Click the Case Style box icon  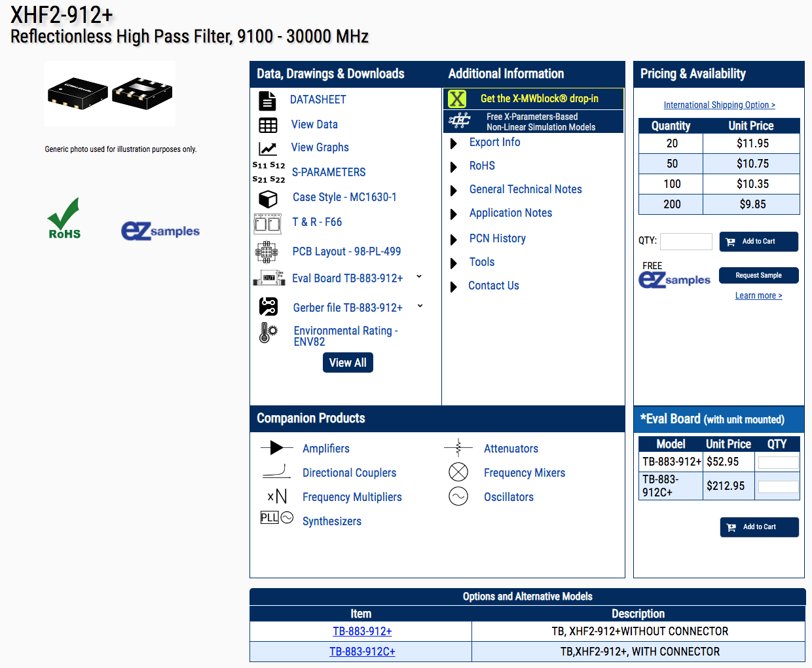pos(268,198)
